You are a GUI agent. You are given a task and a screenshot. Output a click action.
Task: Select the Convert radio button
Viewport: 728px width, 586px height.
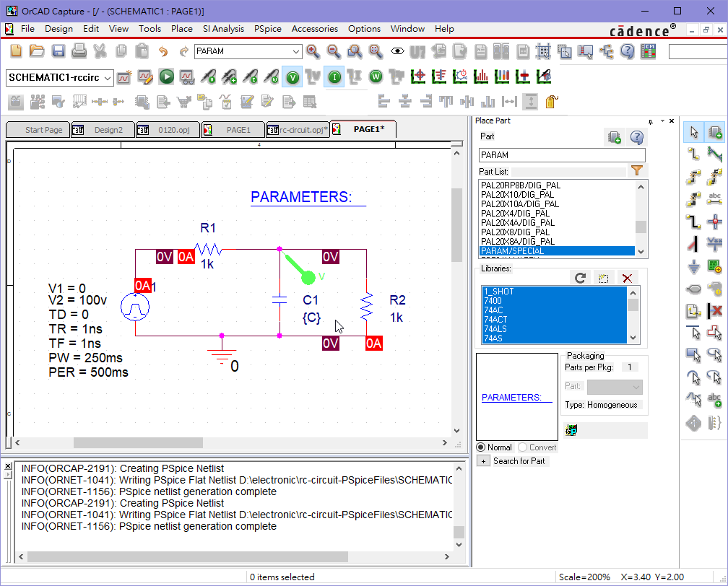(x=523, y=447)
